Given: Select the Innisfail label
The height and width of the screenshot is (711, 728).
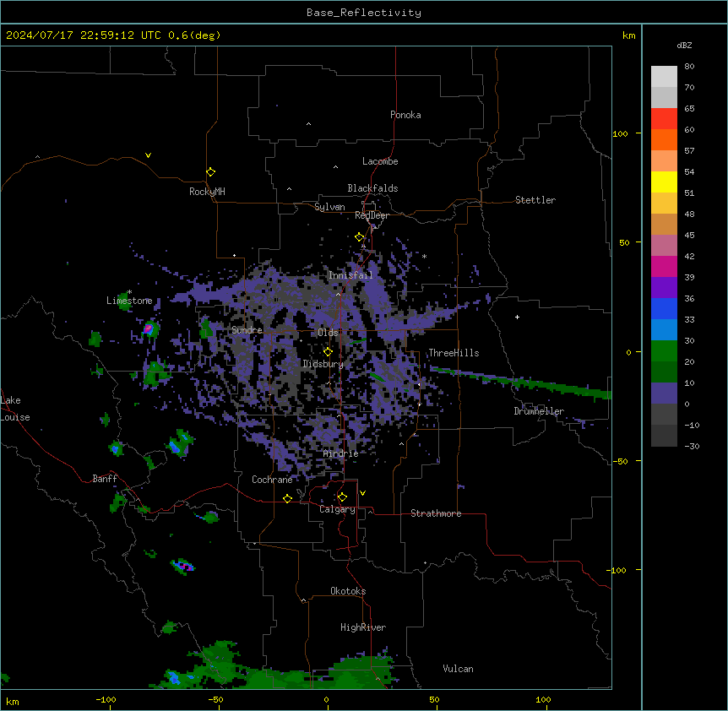Looking at the screenshot, I should [350, 275].
